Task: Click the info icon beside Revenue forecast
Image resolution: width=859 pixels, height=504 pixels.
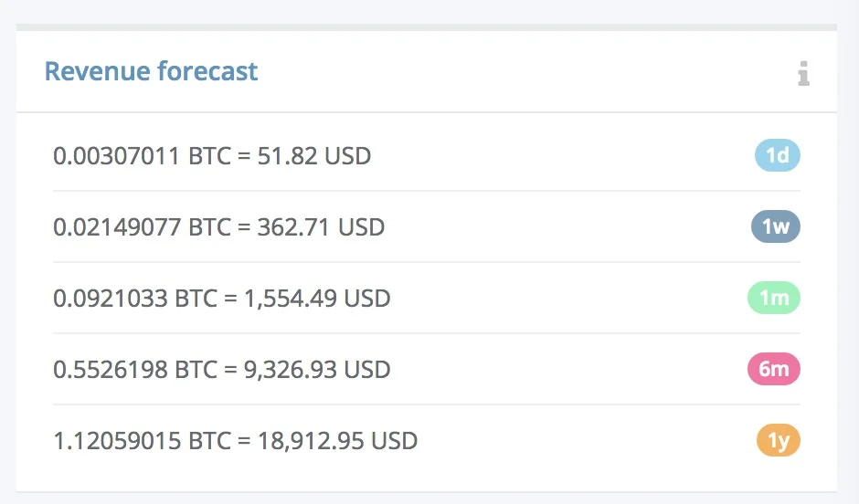Action: point(803,73)
